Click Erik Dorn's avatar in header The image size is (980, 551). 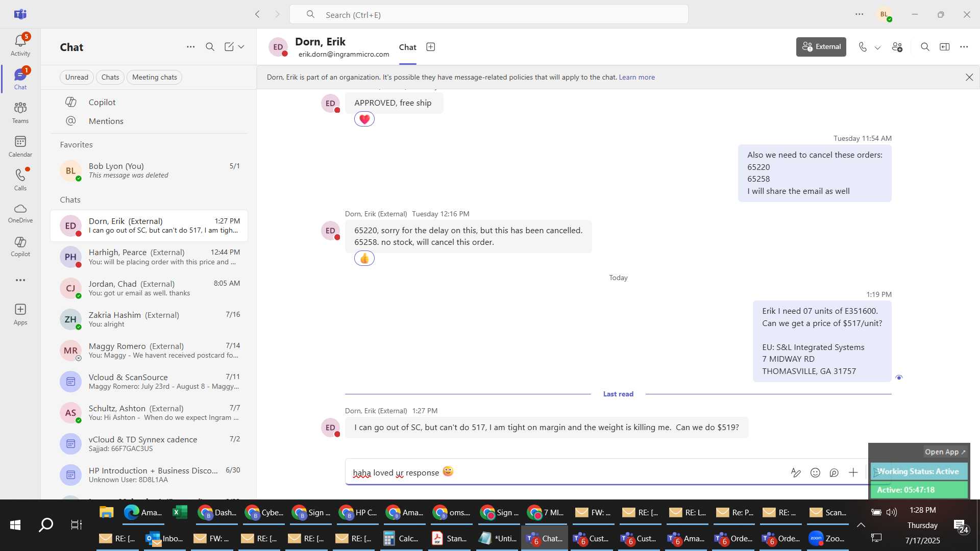[x=278, y=47]
